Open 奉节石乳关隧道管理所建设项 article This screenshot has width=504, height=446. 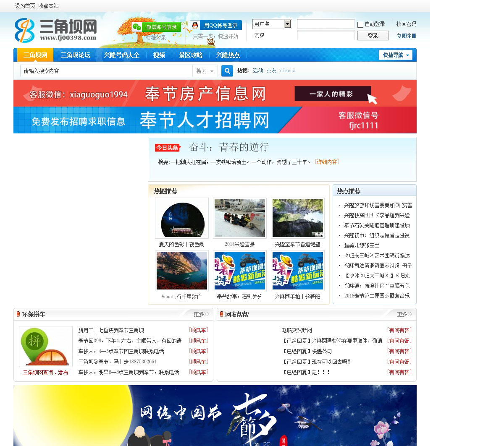377,225
